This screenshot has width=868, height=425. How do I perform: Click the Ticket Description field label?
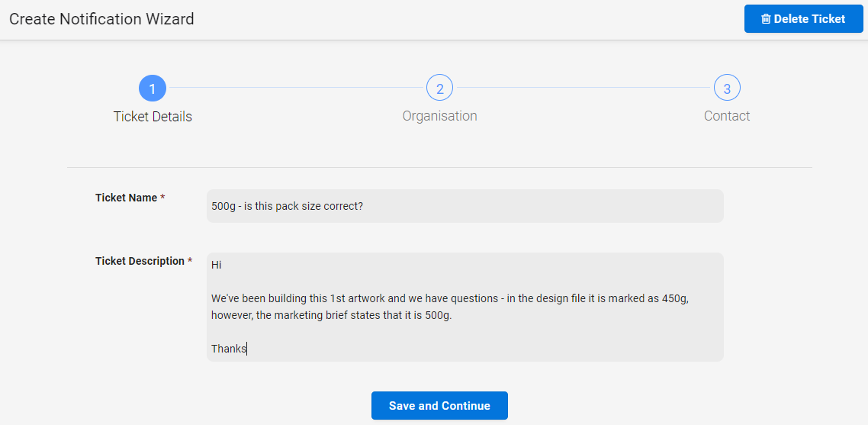144,261
